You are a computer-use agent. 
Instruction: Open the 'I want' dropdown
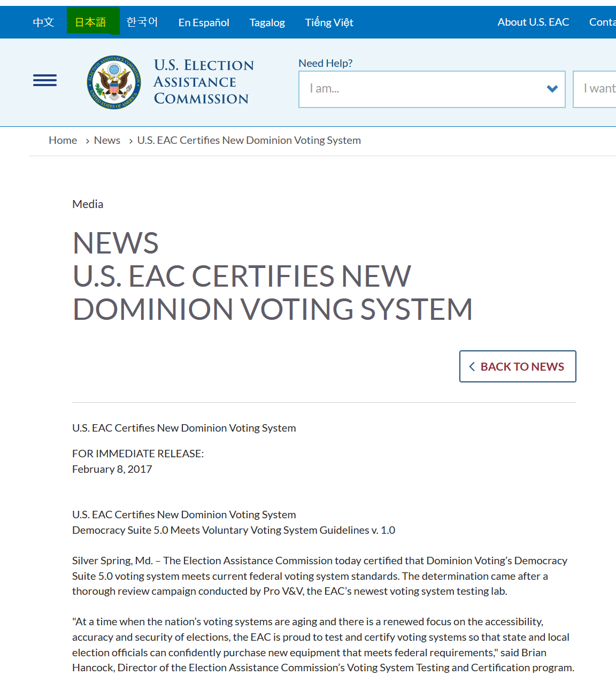click(x=595, y=89)
